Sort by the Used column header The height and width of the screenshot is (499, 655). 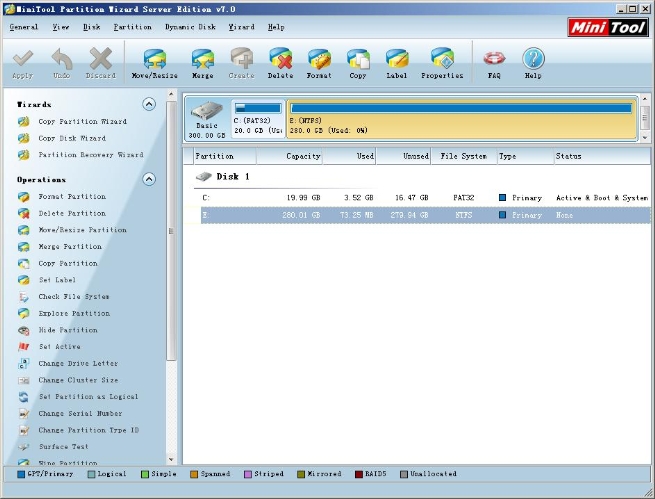pyautogui.click(x=349, y=156)
